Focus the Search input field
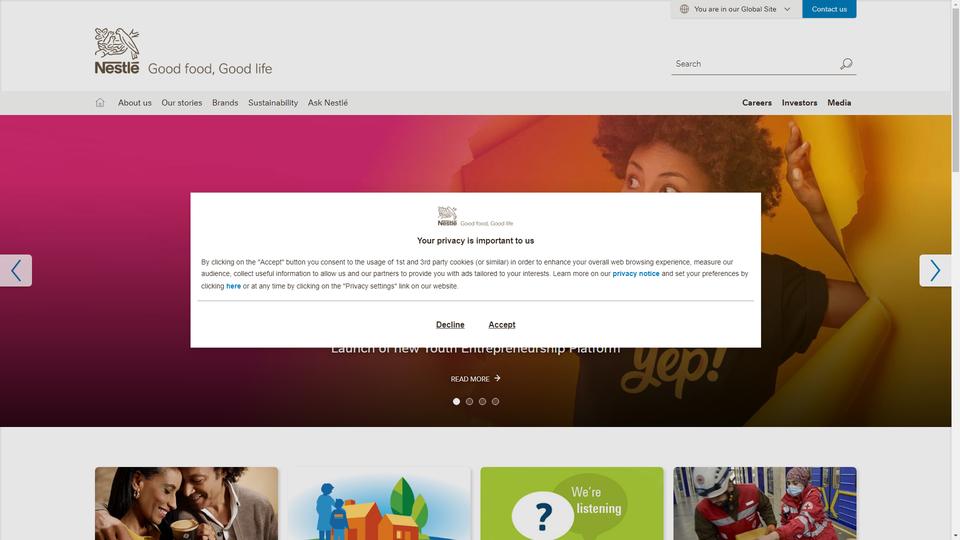The height and width of the screenshot is (540, 960). (x=755, y=64)
